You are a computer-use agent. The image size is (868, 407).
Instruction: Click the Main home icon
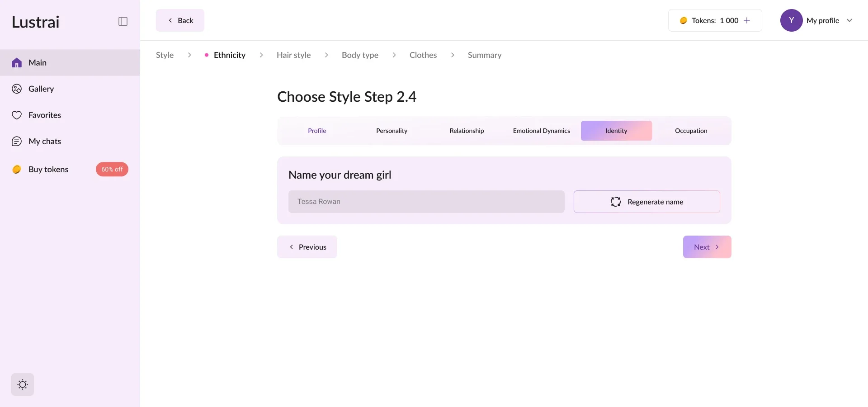click(x=17, y=63)
